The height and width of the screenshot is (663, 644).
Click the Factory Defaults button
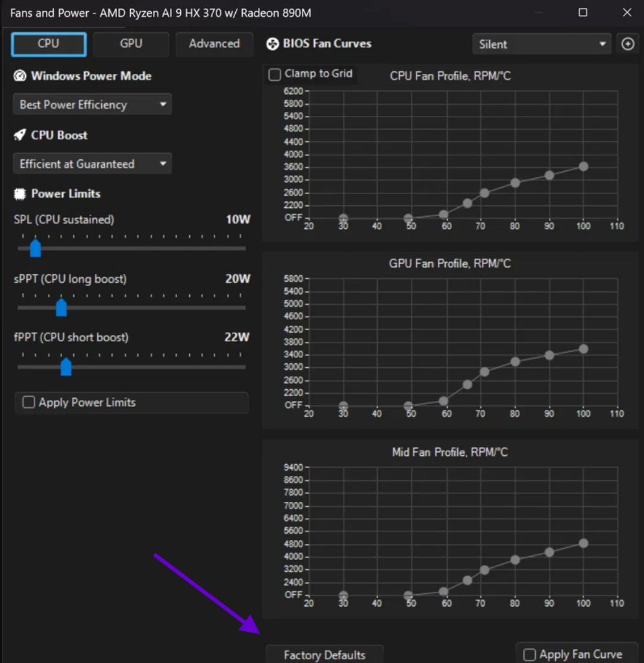[x=325, y=655]
